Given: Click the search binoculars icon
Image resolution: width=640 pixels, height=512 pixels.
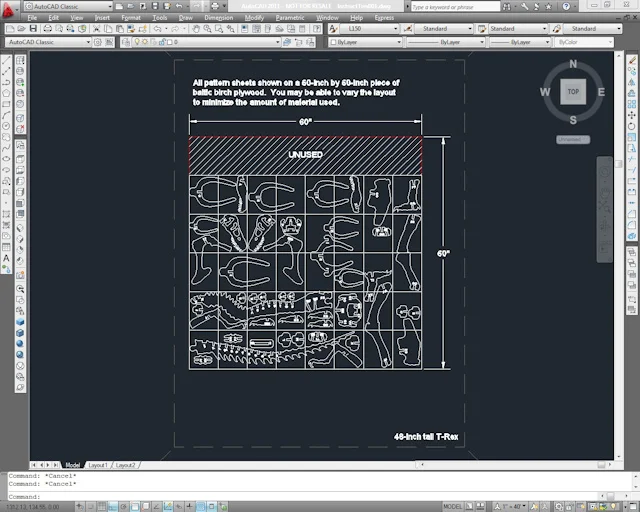Looking at the screenshot, I should pos(507,7).
